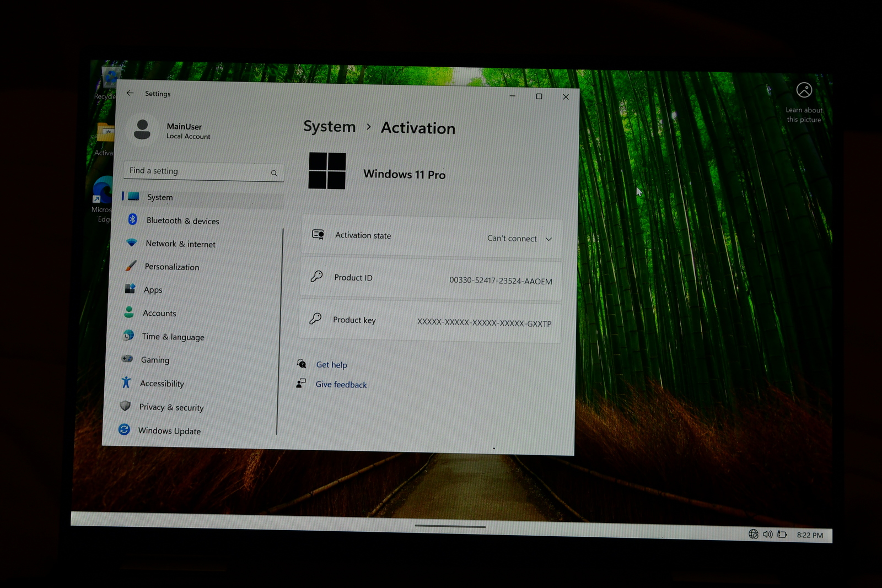The image size is (882, 588).
Task: Click the Network wifi icon
Action: click(131, 242)
